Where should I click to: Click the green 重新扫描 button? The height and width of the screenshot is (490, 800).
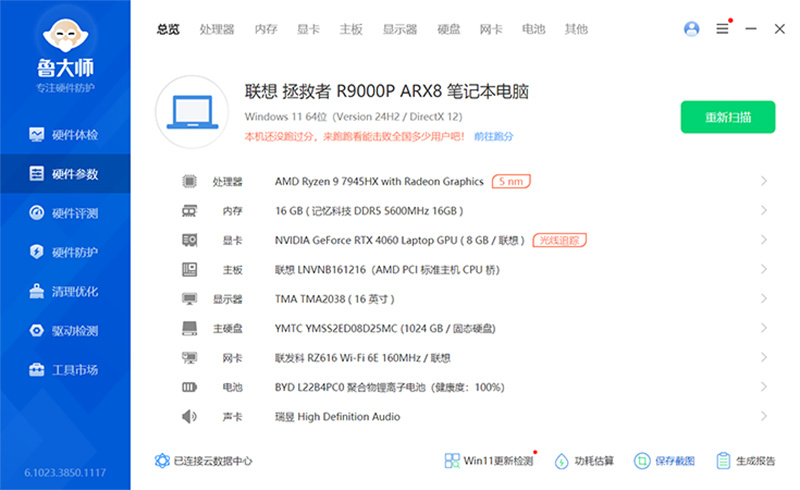(728, 117)
